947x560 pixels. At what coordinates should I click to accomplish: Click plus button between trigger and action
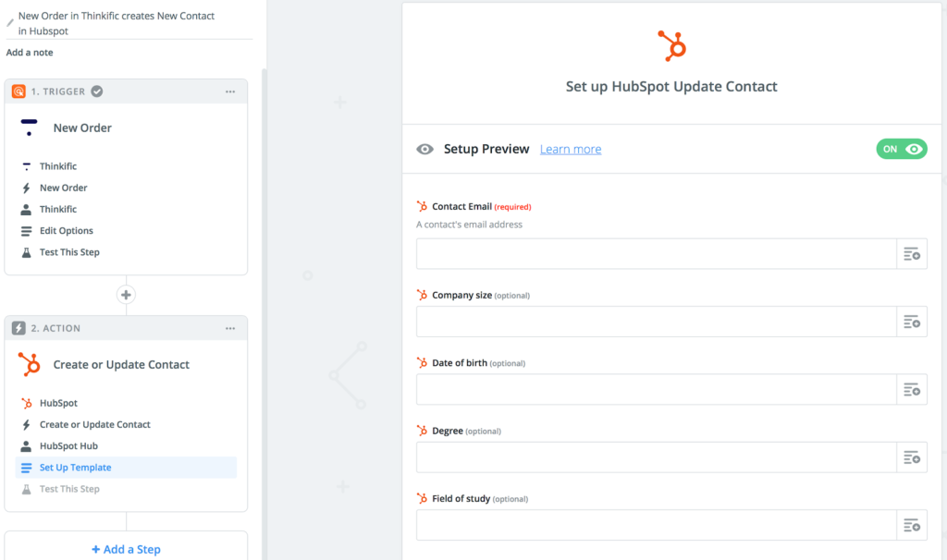pos(126,295)
